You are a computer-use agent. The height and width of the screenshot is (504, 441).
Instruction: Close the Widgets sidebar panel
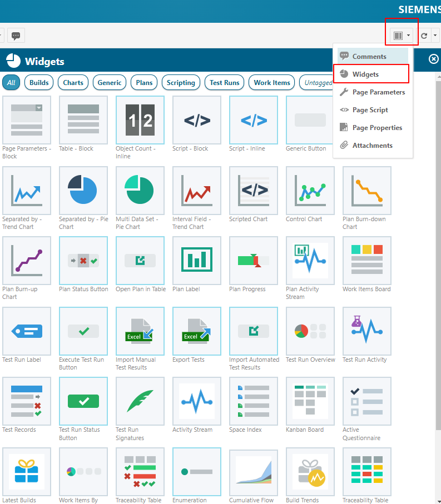[x=434, y=59]
